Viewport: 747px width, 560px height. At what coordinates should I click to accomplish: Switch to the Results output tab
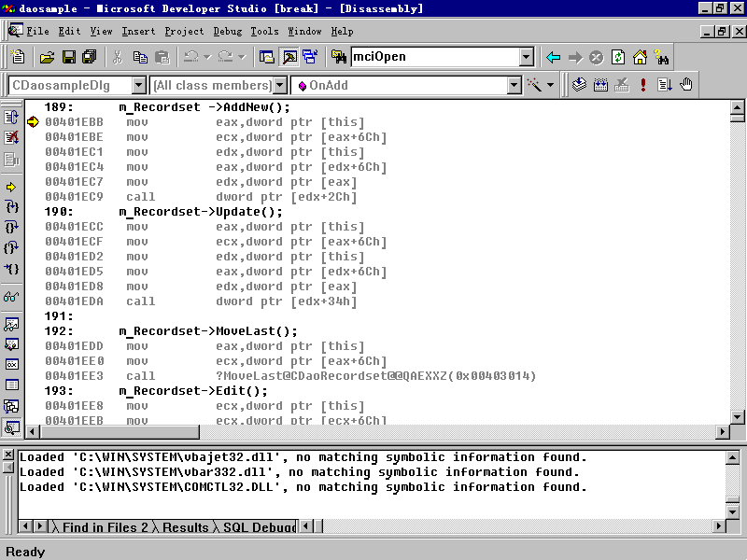click(x=185, y=527)
